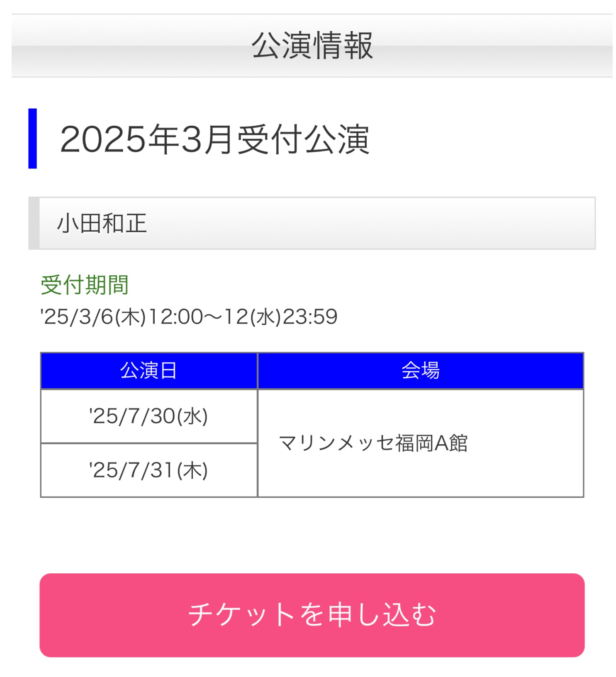Click the マリンメッセ福岡A館 venue cell
This screenshot has height=677, width=616.
point(420,443)
